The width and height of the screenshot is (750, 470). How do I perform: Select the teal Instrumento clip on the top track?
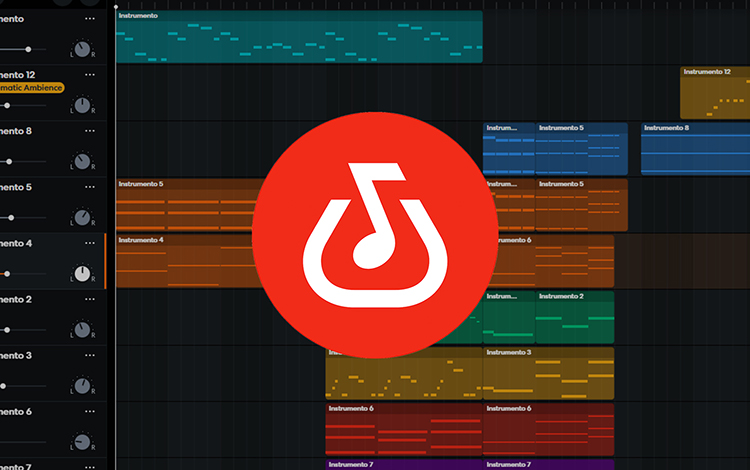pyautogui.click(x=298, y=40)
